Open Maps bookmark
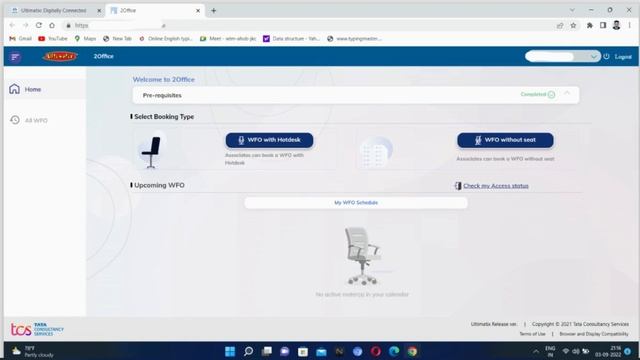This screenshot has height=360, width=640. click(x=85, y=38)
